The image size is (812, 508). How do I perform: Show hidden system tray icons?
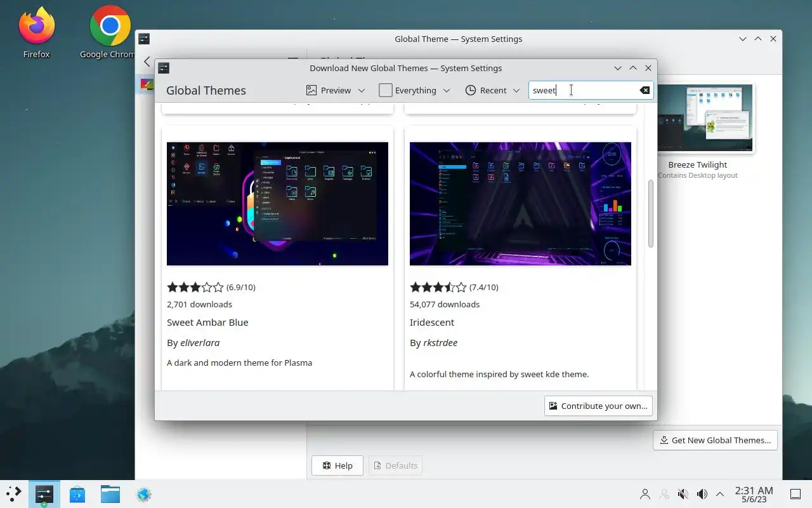tap(720, 494)
